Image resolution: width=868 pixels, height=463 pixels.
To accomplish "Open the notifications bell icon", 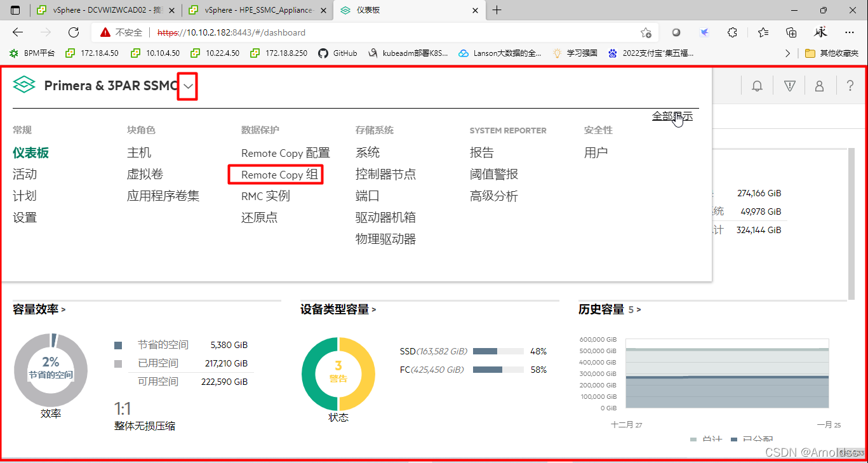I will tap(757, 86).
